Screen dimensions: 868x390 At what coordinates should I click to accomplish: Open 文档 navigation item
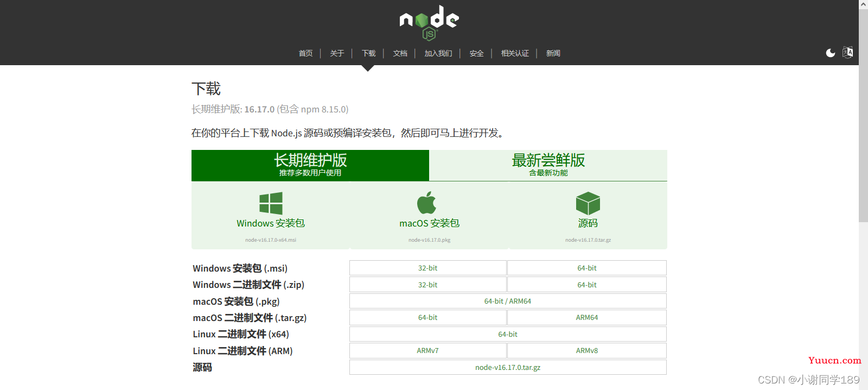400,53
